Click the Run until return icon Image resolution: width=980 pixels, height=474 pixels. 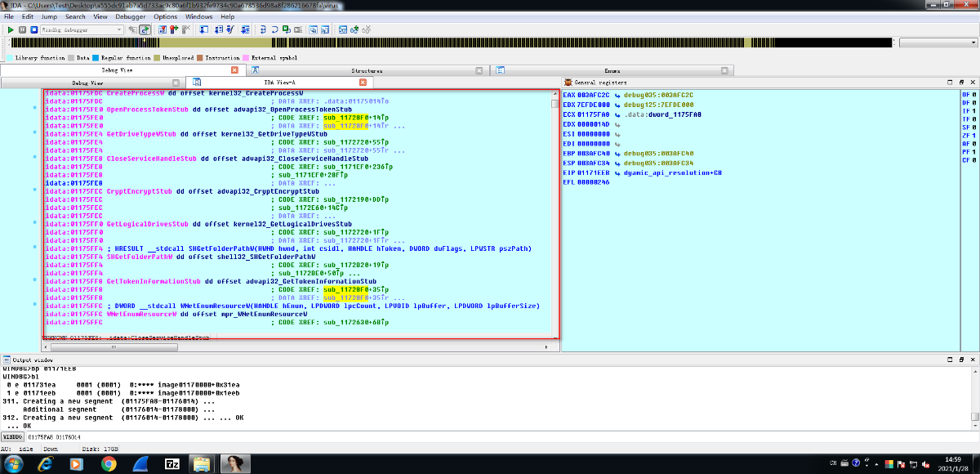(x=145, y=29)
